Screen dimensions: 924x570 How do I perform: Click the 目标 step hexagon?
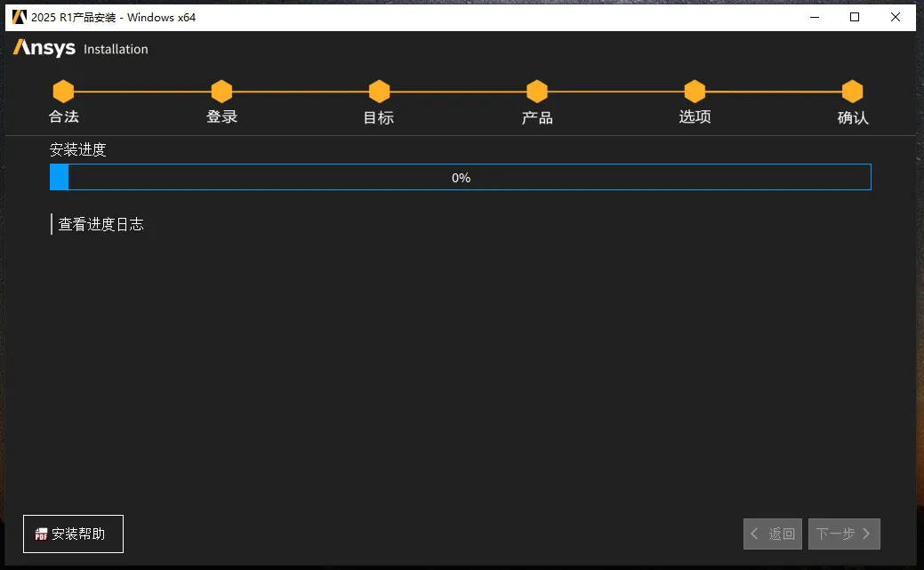[x=380, y=92]
